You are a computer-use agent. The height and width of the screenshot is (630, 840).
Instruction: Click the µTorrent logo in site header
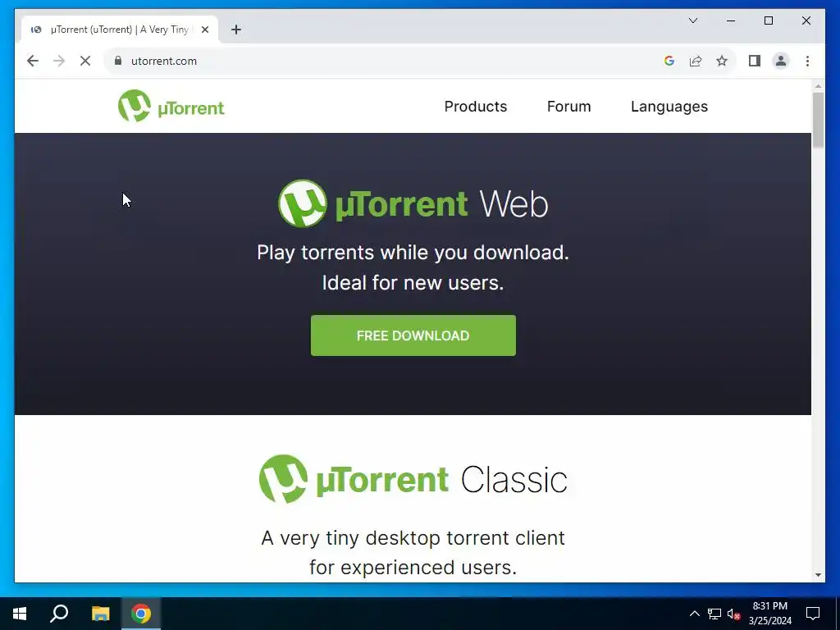click(x=171, y=106)
